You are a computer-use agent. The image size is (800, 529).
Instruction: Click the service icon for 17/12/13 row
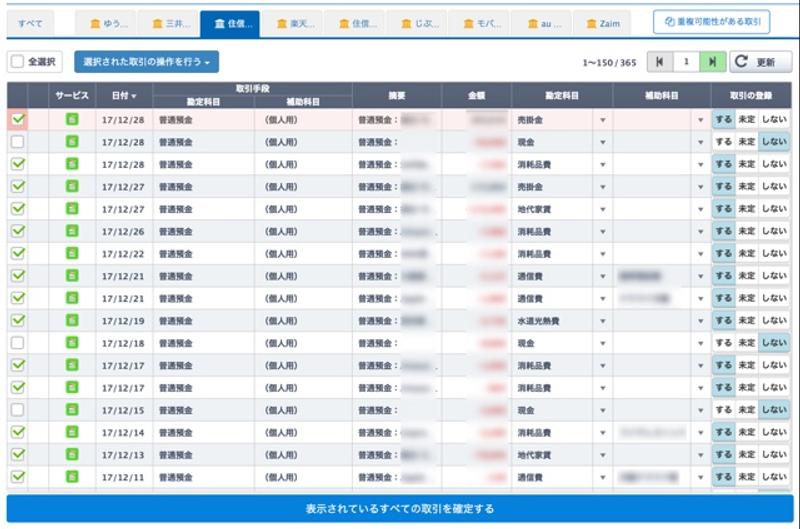click(72, 455)
